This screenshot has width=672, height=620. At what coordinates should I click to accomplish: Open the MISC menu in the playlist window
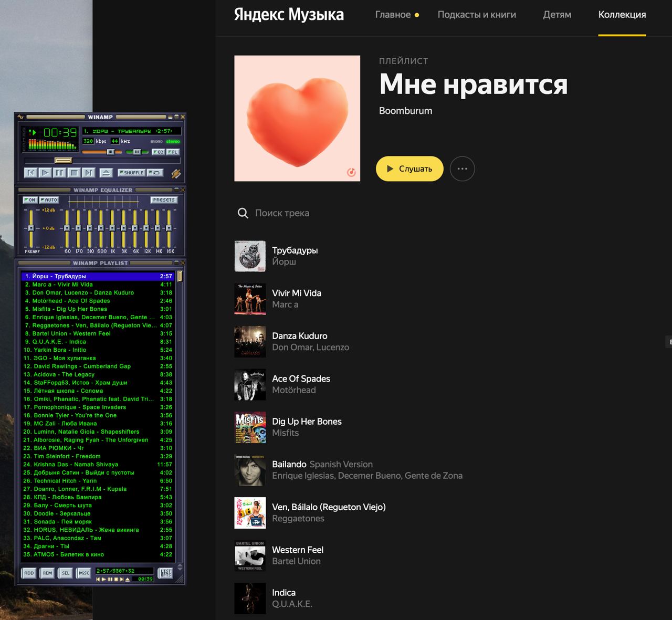click(83, 573)
